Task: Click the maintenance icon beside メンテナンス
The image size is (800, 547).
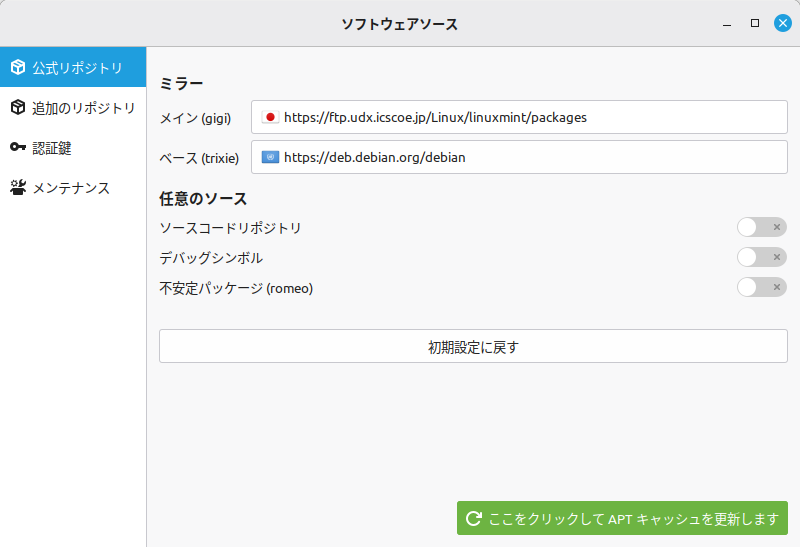Action: coord(17,188)
